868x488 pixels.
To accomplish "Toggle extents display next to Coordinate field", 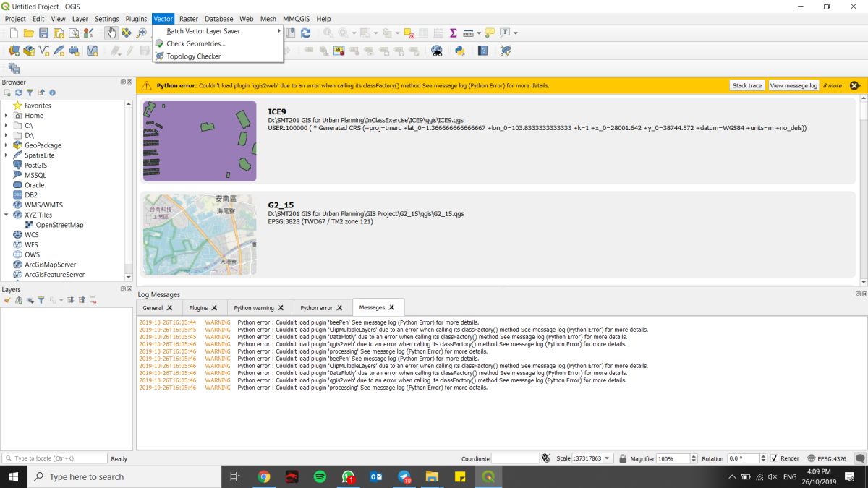I will pos(545,458).
